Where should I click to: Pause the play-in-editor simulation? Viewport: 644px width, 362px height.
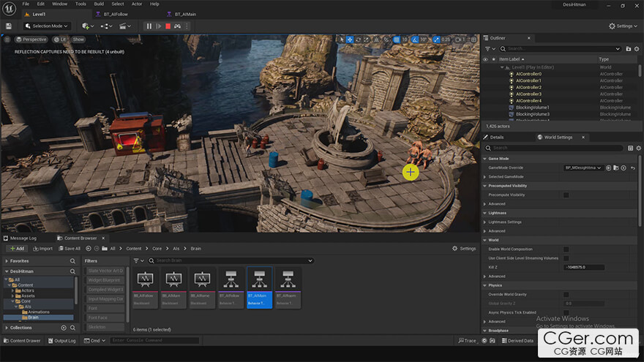149,26
